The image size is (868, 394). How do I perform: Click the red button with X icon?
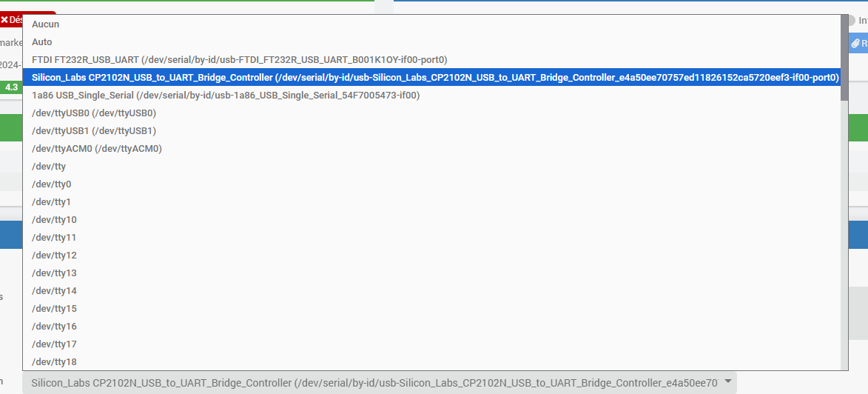(x=12, y=19)
